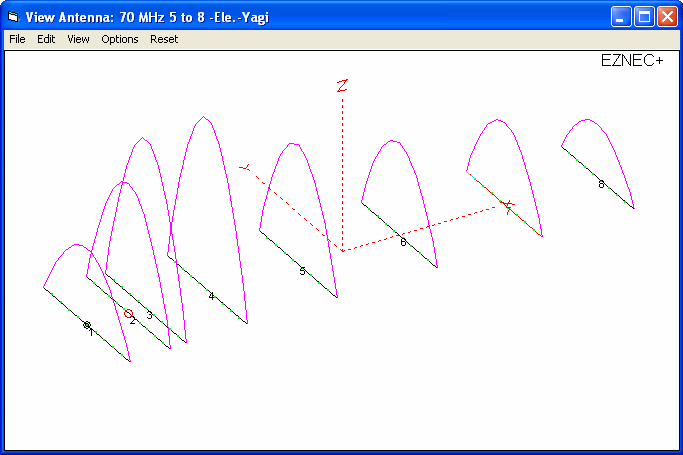Screen dimensions: 683x455
Task: Open the View menu
Action: click(x=78, y=39)
